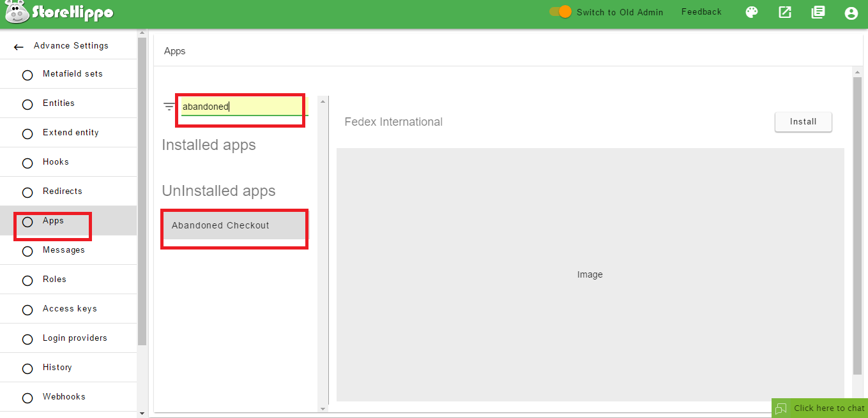Open Redirects menu item
Screen dimensions: 868x418
68,191
